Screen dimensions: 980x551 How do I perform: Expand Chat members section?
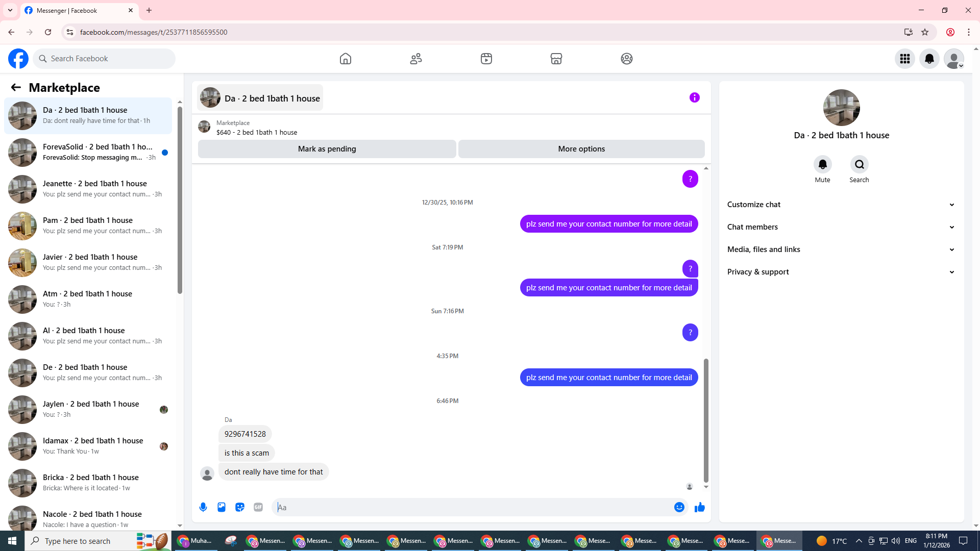[x=841, y=227]
